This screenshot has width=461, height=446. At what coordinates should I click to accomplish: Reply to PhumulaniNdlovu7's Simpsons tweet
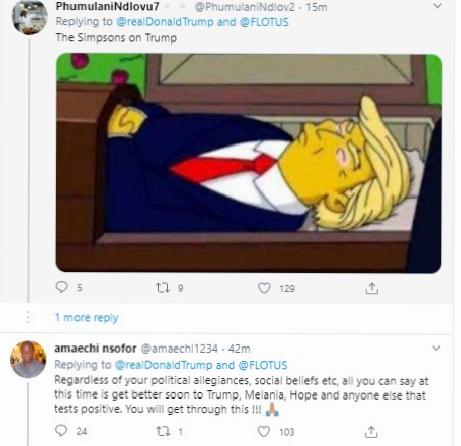[x=62, y=287]
